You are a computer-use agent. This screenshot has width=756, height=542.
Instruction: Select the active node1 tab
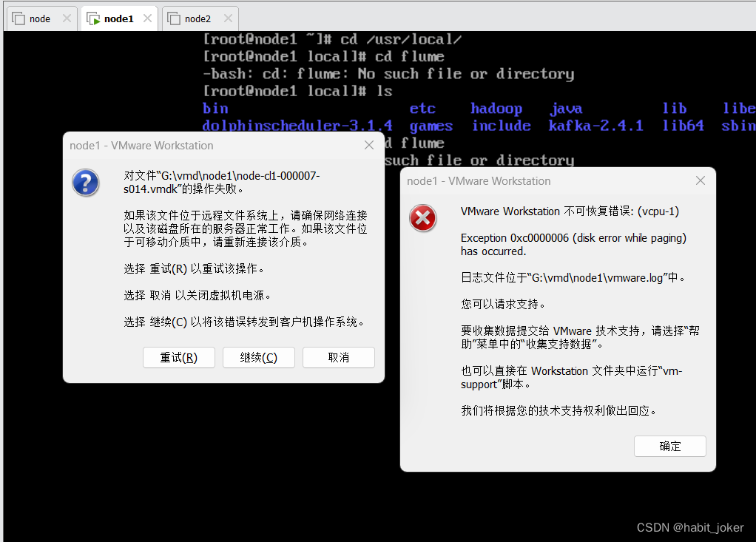pos(118,17)
